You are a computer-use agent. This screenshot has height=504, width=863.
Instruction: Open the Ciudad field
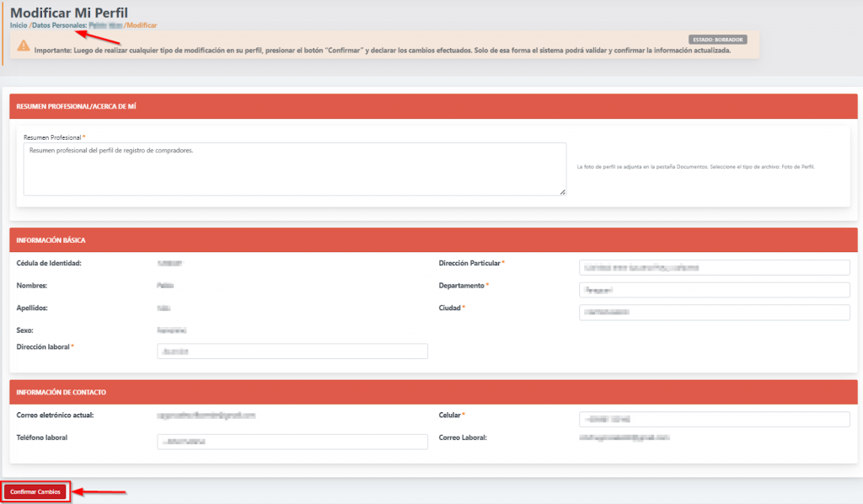[715, 312]
